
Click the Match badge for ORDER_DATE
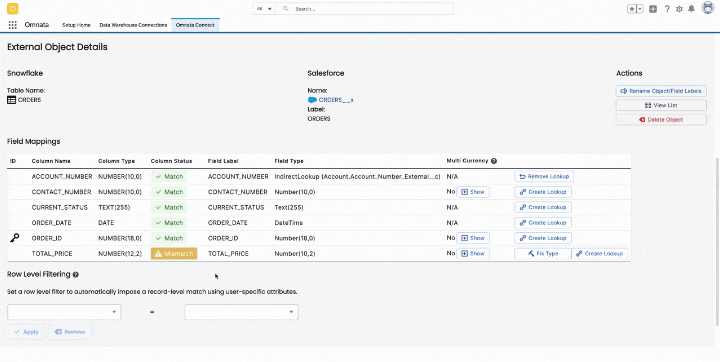[x=169, y=223]
